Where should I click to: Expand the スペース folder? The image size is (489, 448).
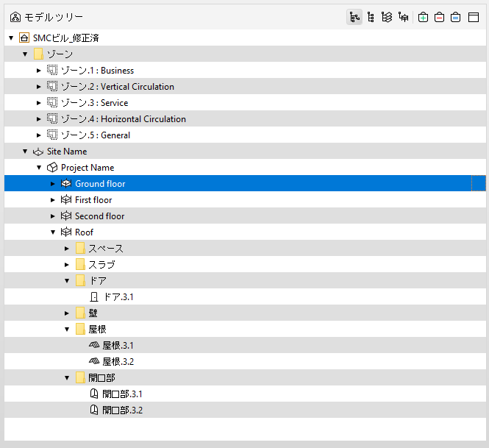(x=66, y=249)
